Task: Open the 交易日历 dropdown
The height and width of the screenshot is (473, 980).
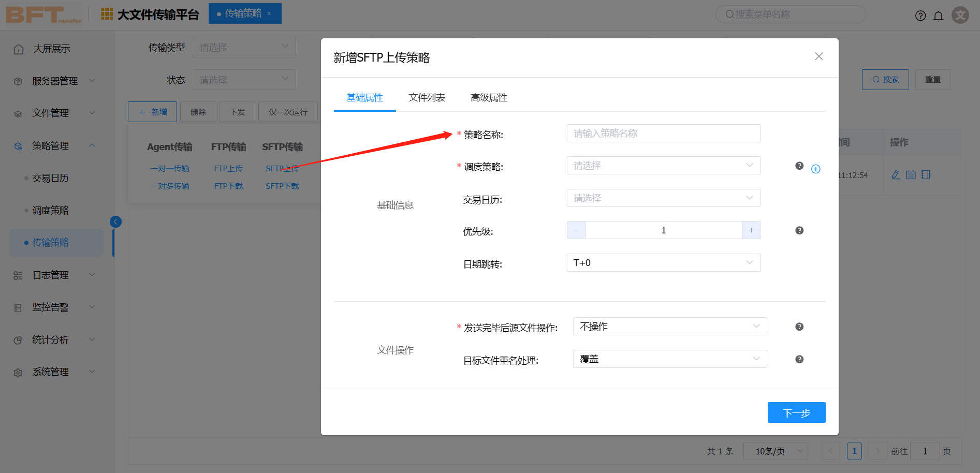Action: 663,198
